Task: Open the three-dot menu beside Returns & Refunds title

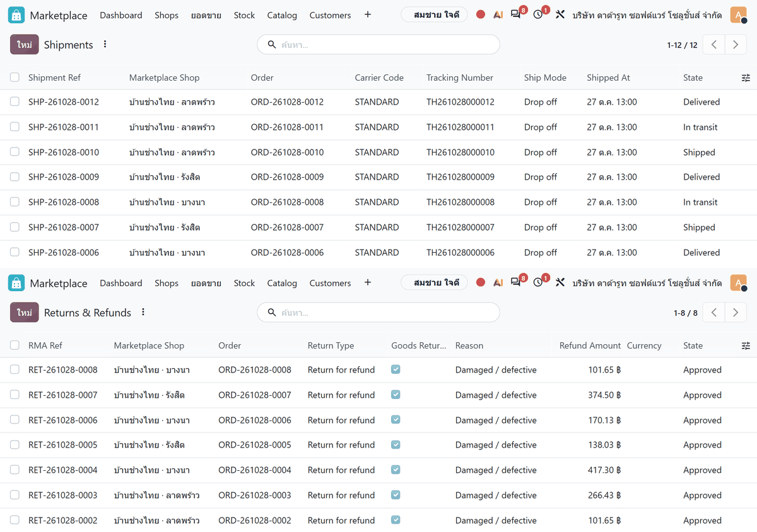Action: [x=143, y=313]
